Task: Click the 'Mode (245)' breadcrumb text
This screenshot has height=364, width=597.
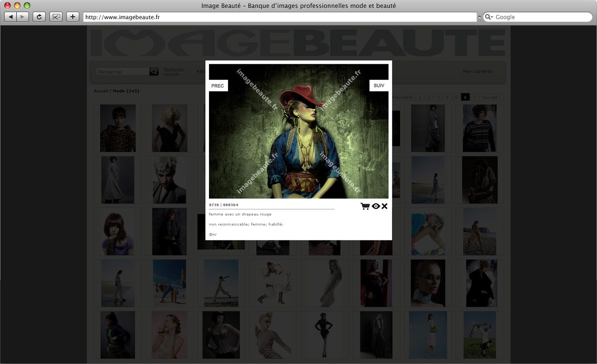Action: tap(126, 91)
